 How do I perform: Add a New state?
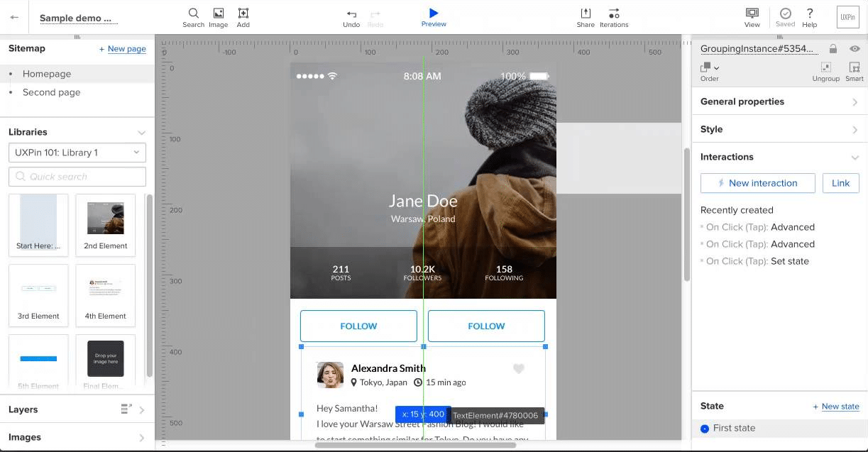pyautogui.click(x=836, y=407)
